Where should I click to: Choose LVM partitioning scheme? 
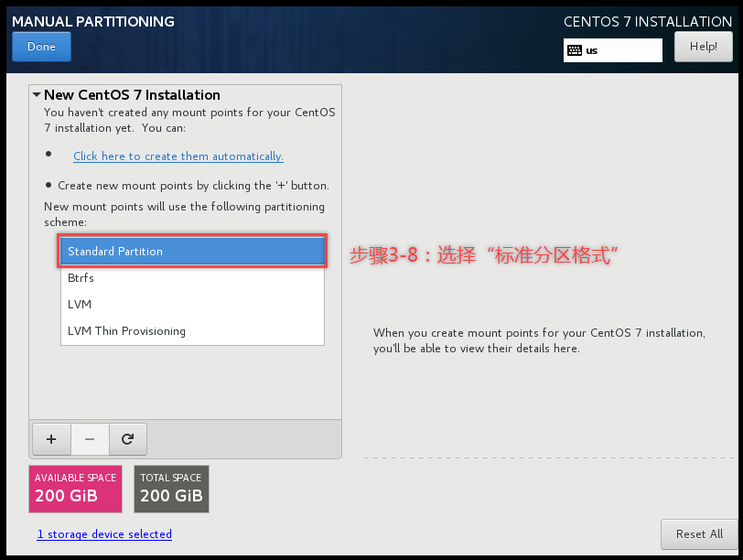[192, 304]
